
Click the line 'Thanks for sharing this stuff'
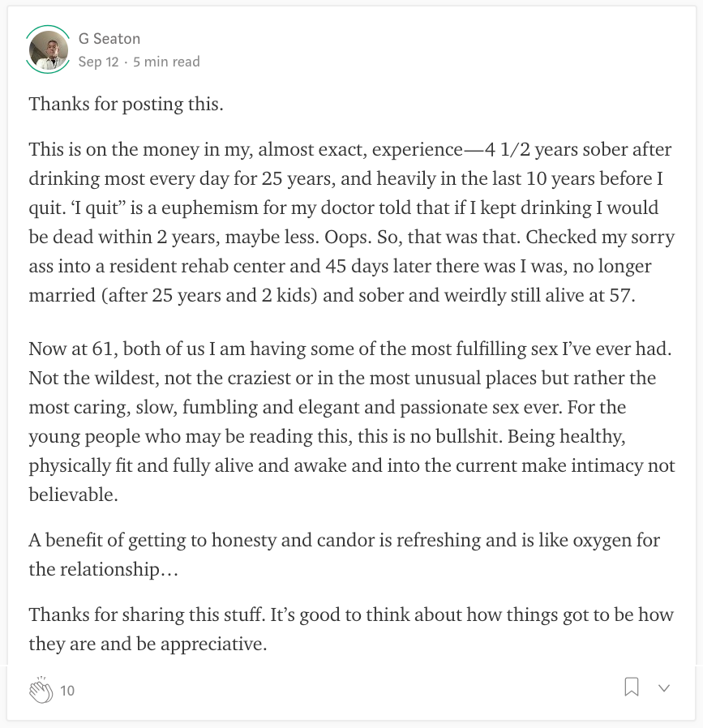tap(350, 615)
